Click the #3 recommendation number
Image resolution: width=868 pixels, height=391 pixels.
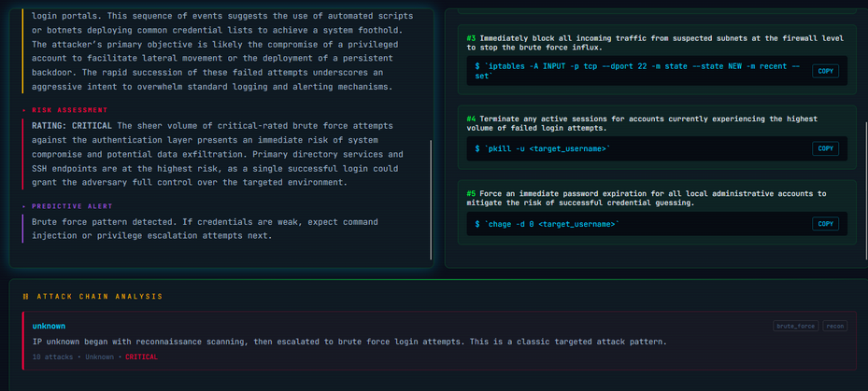pyautogui.click(x=471, y=38)
